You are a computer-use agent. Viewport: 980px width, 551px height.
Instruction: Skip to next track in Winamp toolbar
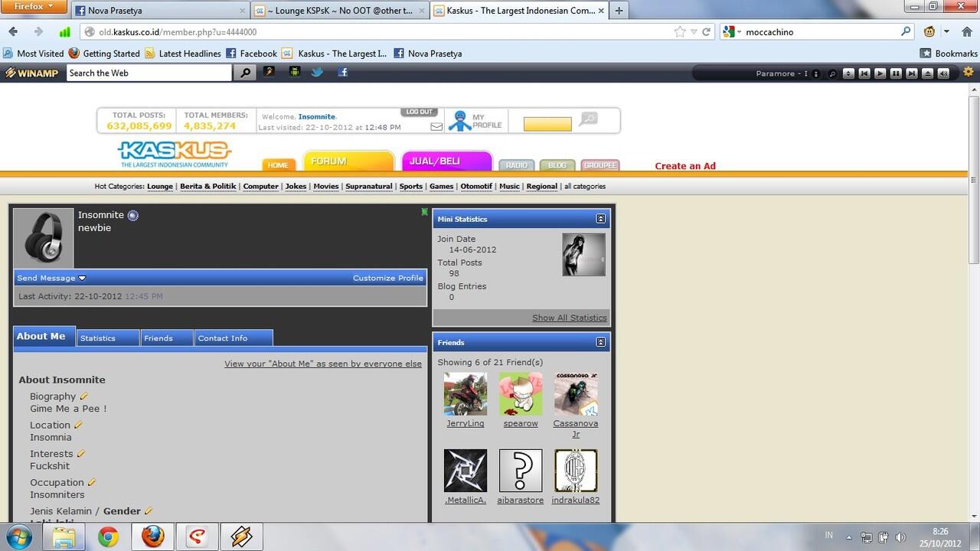(x=911, y=73)
